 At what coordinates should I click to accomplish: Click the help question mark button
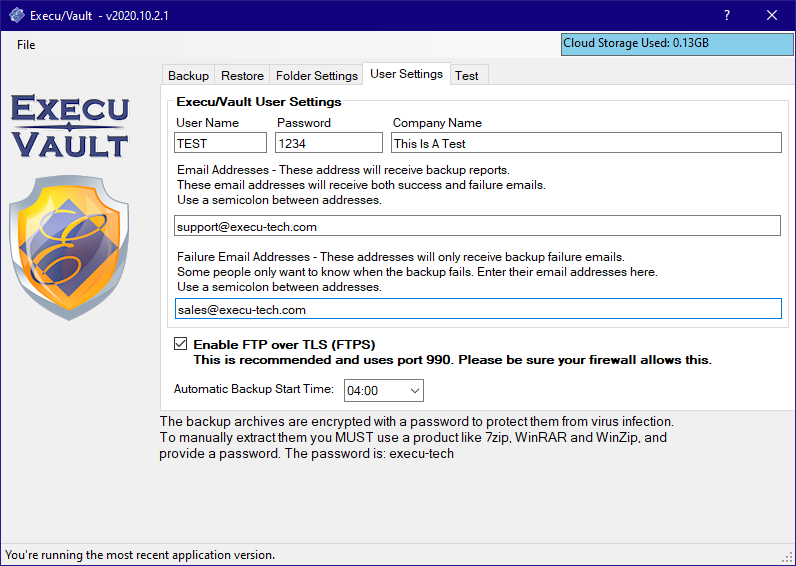727,15
